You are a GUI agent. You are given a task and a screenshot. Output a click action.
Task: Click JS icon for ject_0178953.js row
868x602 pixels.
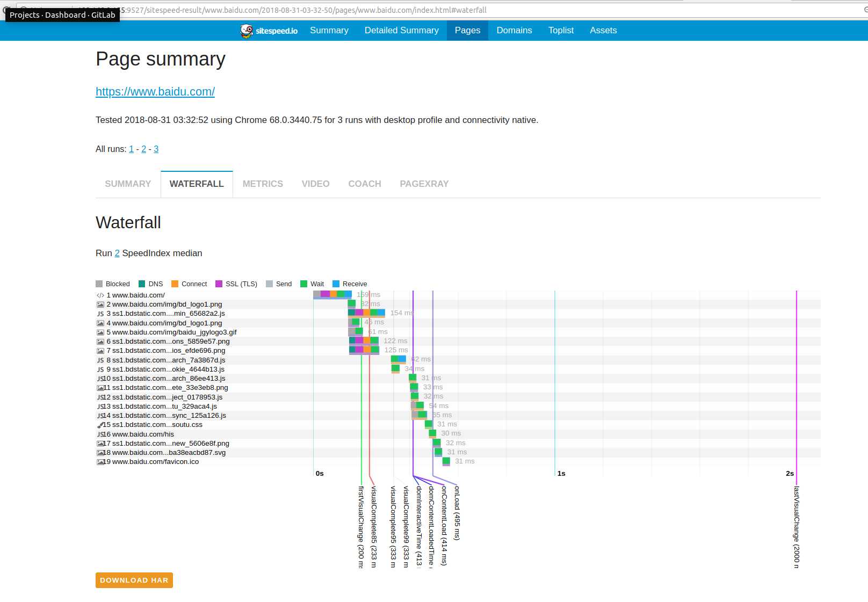[100, 397]
